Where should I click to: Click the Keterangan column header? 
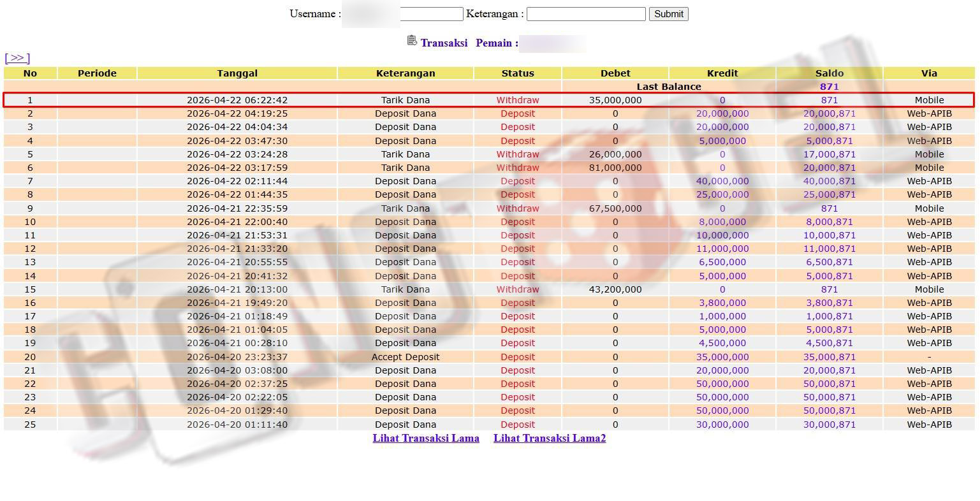406,73
